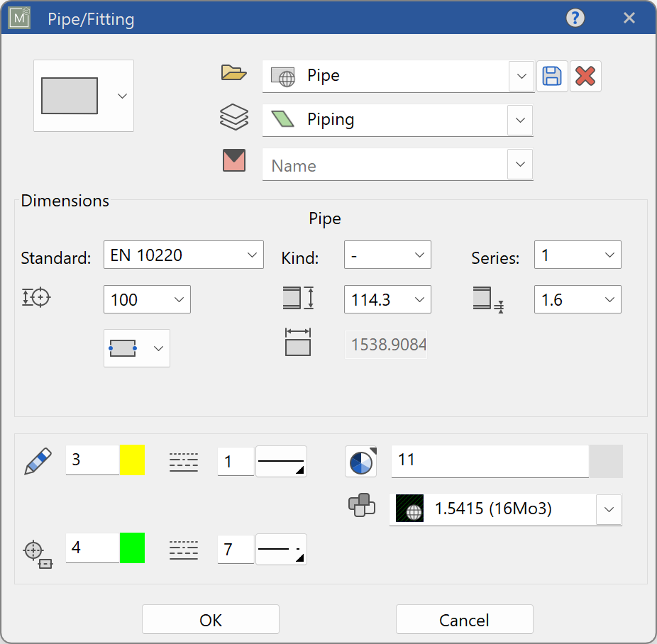Screen dimensions: 657x644
Task: Confirm the dialog with OK
Action: click(x=211, y=619)
